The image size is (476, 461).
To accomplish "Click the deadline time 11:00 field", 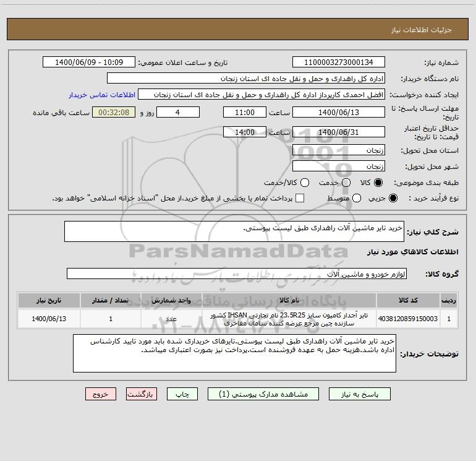I will click(x=245, y=112).
